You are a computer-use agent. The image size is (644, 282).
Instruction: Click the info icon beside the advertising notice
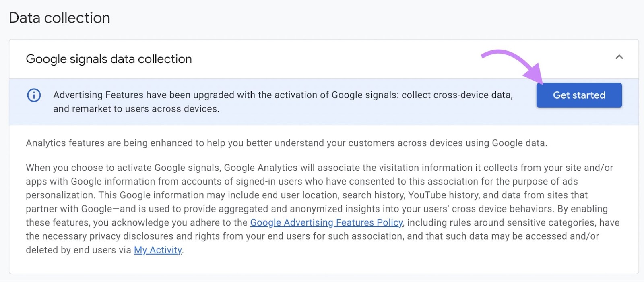click(34, 95)
